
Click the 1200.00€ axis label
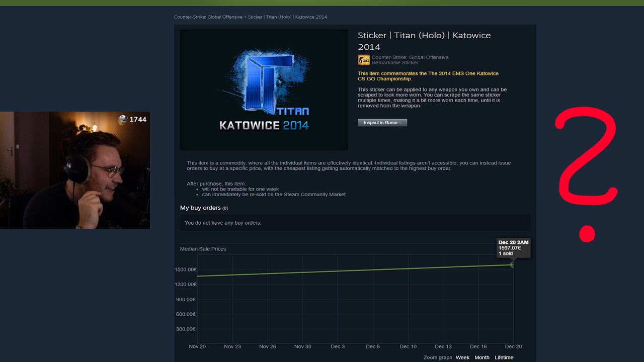click(x=186, y=285)
